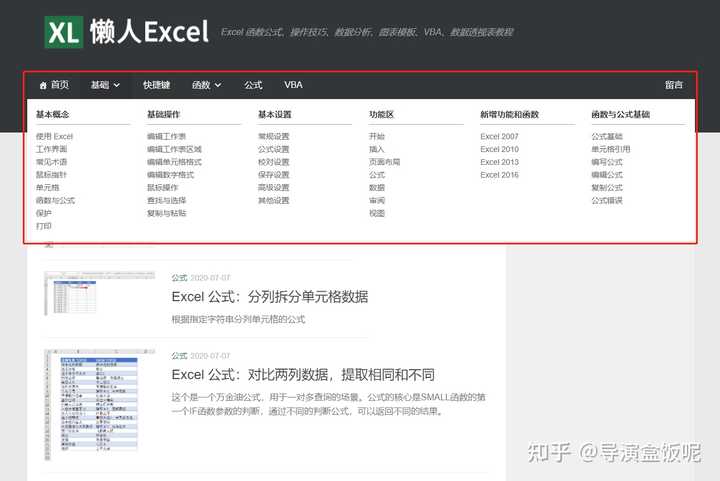The width and height of the screenshot is (720, 481).
Task: Open article Excel 公式：分列拆分单元格数据
Action: click(x=270, y=297)
